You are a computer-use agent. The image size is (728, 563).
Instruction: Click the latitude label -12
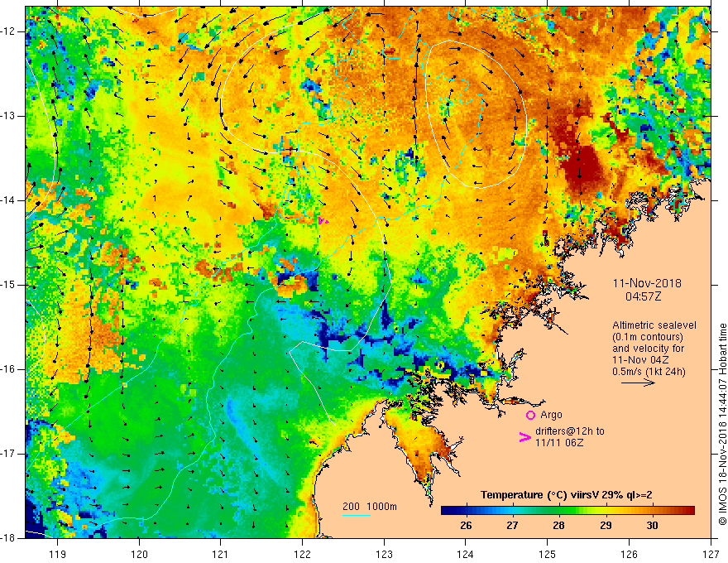point(9,31)
